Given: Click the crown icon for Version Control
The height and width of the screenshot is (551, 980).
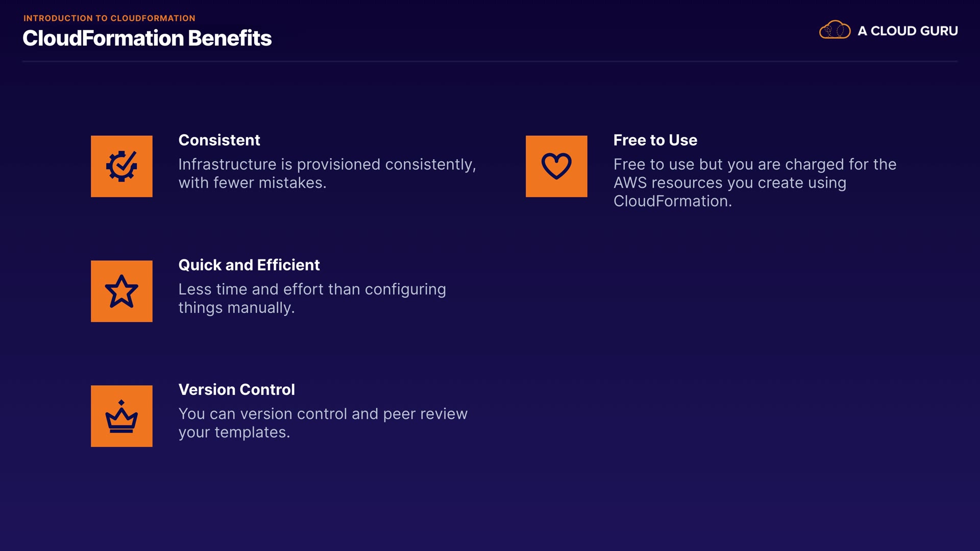Looking at the screenshot, I should [x=121, y=416].
